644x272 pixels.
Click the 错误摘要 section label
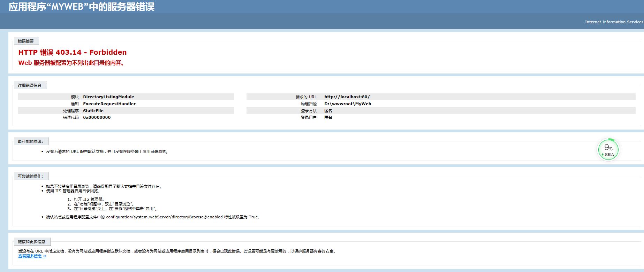(x=26, y=41)
